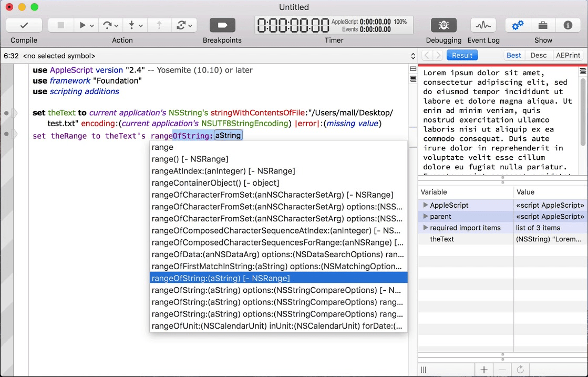Screen dimensions: 588x377
Task: Click the editor wrap-lines icon below split
Action: pos(413,79)
